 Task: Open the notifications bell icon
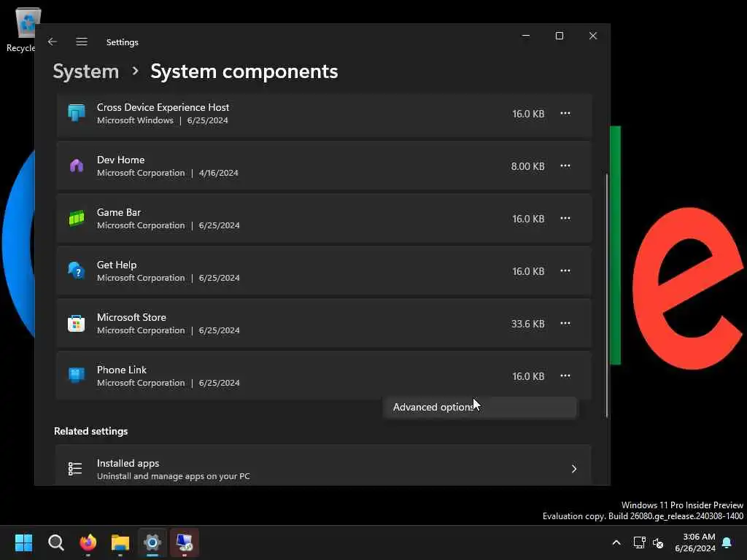(x=727, y=542)
